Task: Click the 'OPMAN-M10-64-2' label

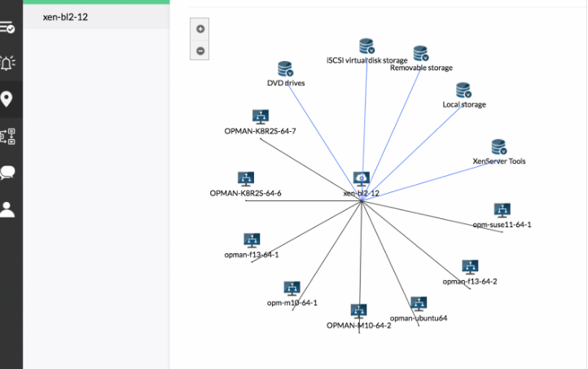Action: tap(358, 326)
